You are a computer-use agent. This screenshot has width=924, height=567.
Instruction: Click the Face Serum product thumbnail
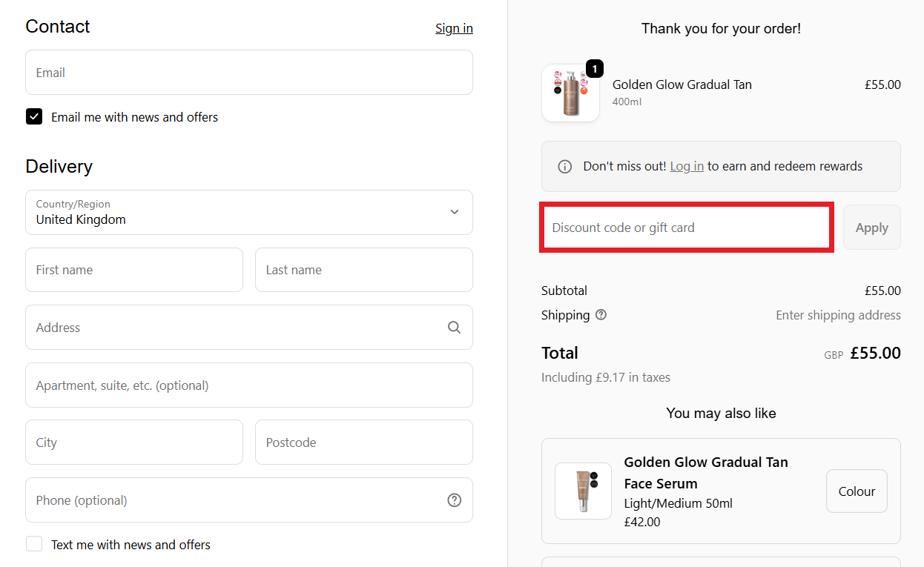[584, 491]
